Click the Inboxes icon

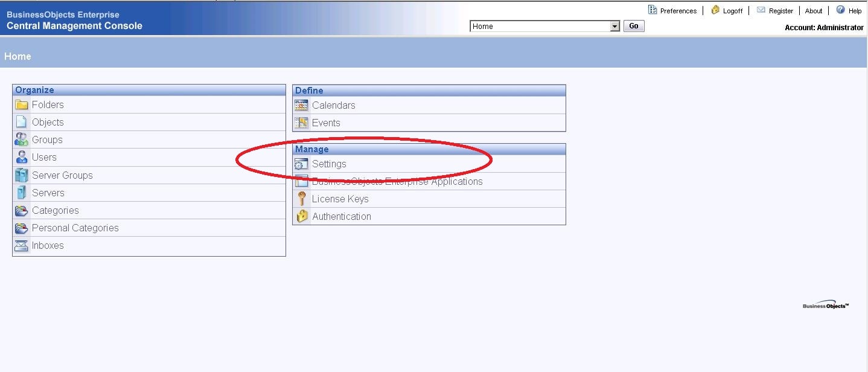22,245
